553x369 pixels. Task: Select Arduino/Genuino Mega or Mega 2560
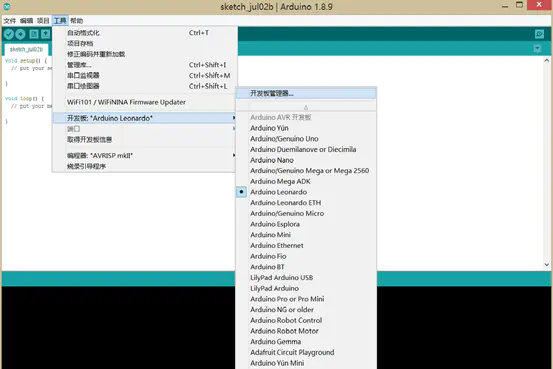(306, 171)
